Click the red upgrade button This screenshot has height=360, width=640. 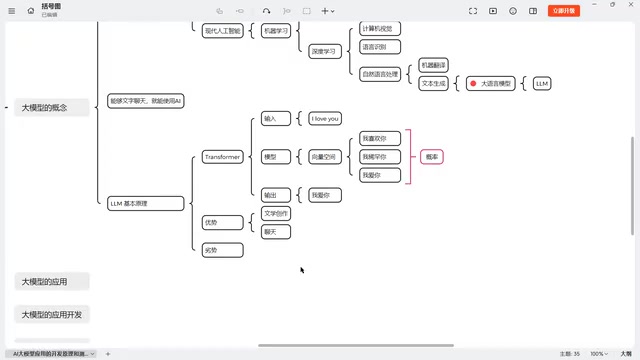(x=564, y=11)
